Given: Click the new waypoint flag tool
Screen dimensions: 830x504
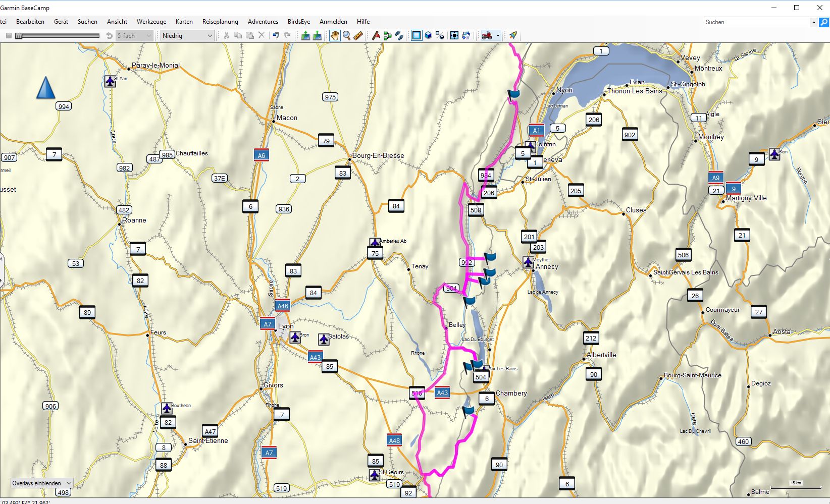Looking at the screenshot, I should click(x=376, y=35).
